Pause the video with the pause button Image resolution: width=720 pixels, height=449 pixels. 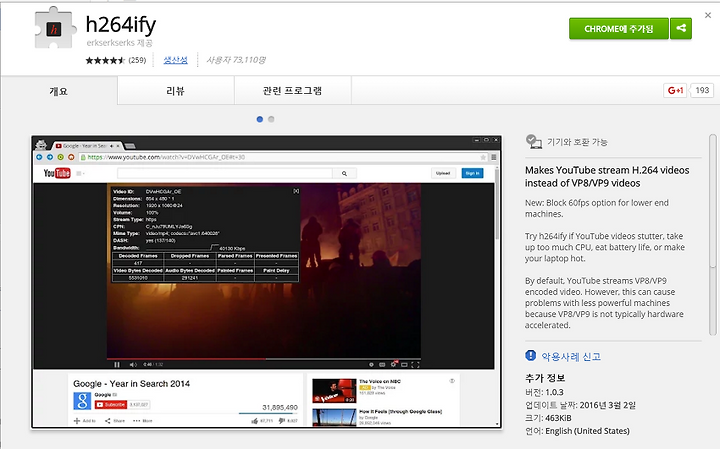[117, 365]
